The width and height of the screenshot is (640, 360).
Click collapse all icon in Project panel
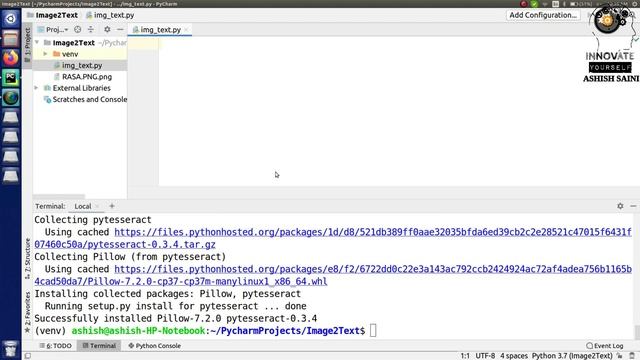(91, 29)
